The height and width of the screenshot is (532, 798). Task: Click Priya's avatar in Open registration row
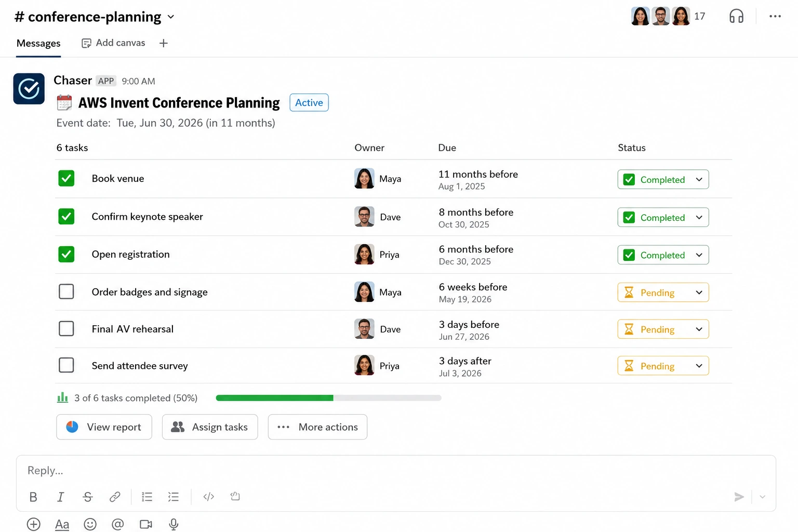364,254
